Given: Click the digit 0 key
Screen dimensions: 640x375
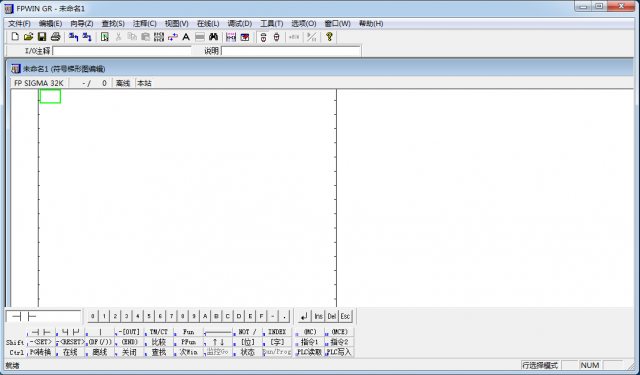Looking at the screenshot, I should (x=93, y=316).
